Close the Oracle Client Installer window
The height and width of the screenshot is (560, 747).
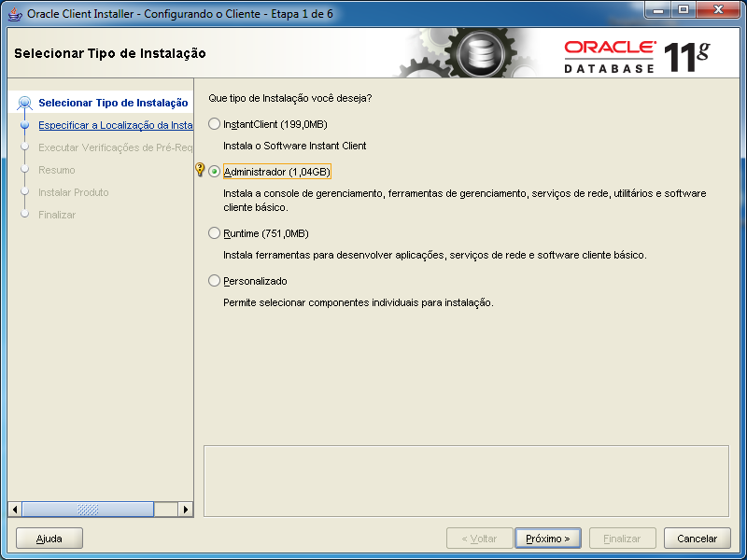pyautogui.click(x=718, y=9)
